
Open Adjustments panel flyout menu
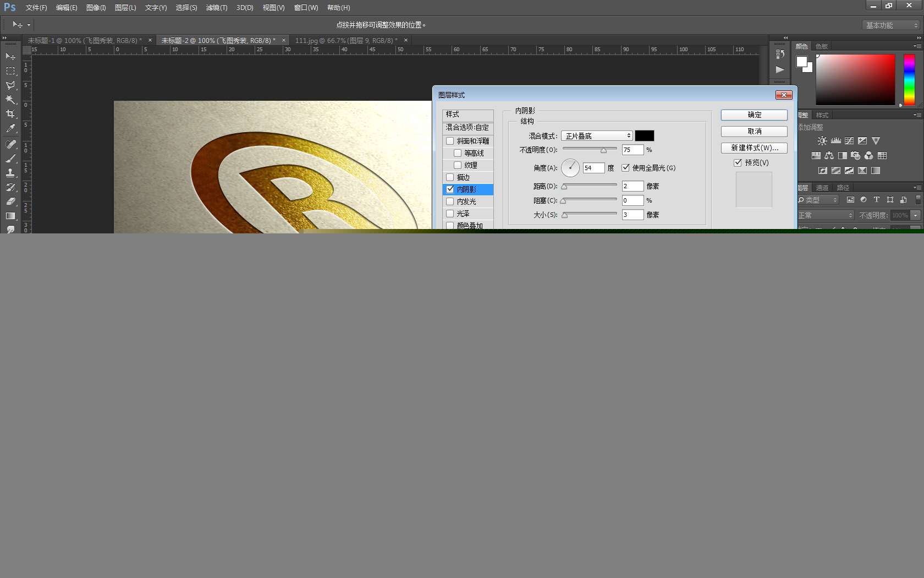917,115
